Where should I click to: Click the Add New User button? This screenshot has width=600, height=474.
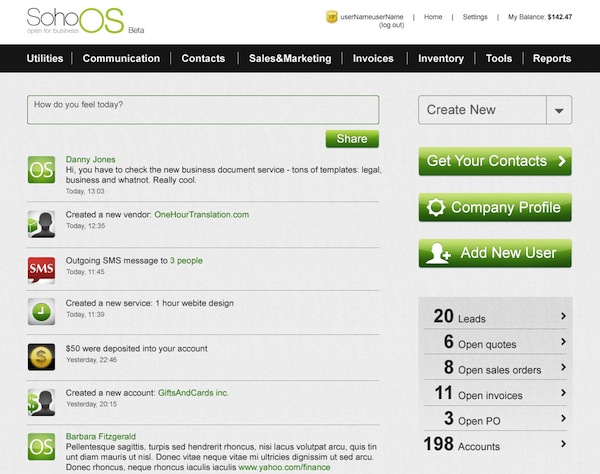pyautogui.click(x=495, y=253)
